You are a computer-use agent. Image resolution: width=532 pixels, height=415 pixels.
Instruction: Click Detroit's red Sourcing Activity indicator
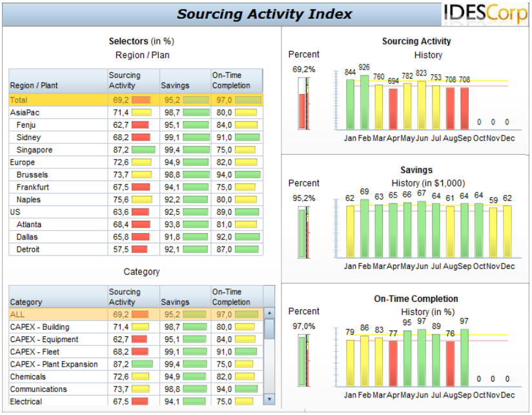pyautogui.click(x=139, y=249)
